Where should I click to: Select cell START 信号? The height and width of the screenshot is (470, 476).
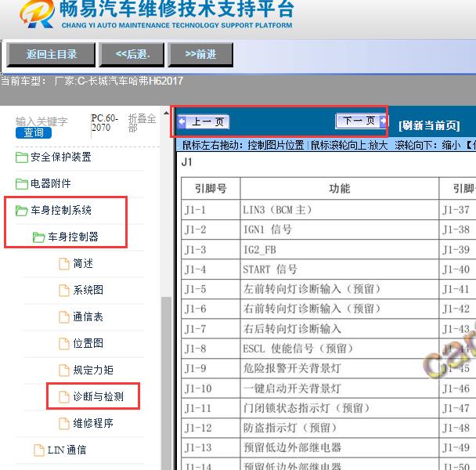point(340,269)
